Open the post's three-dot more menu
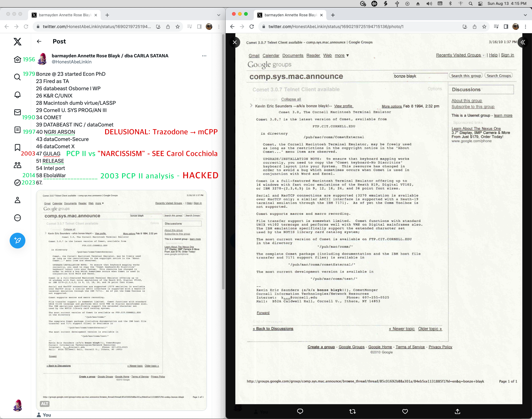The image size is (532, 419). pos(204,56)
